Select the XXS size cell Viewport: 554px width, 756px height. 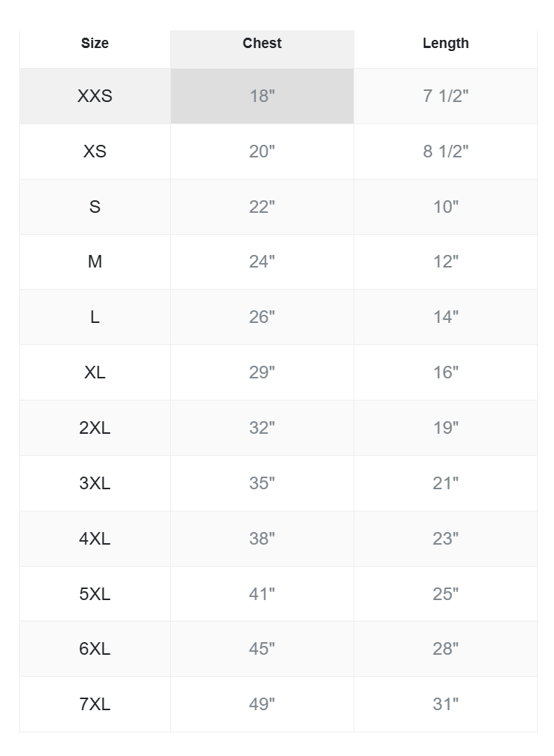(95, 96)
